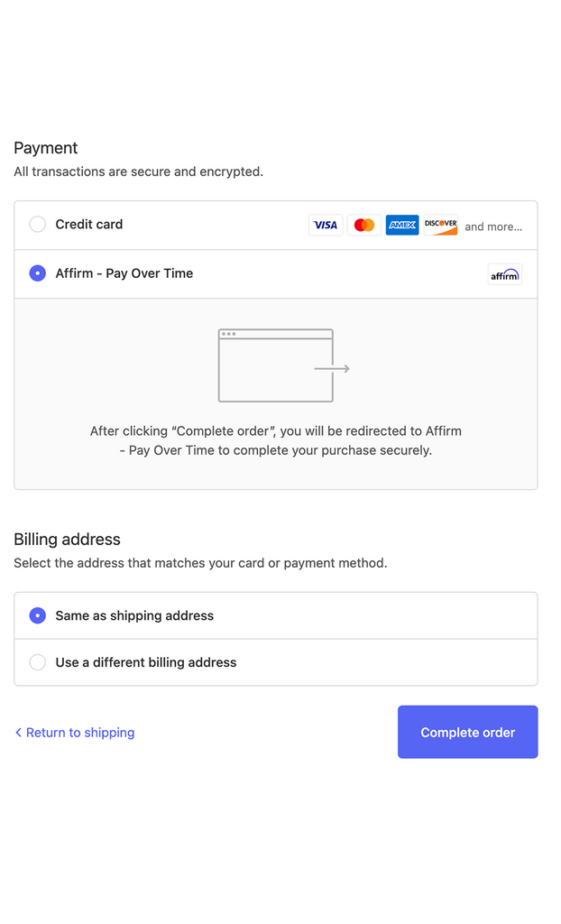
Task: Click the back chevron beside Return to shipping
Action: tap(18, 733)
